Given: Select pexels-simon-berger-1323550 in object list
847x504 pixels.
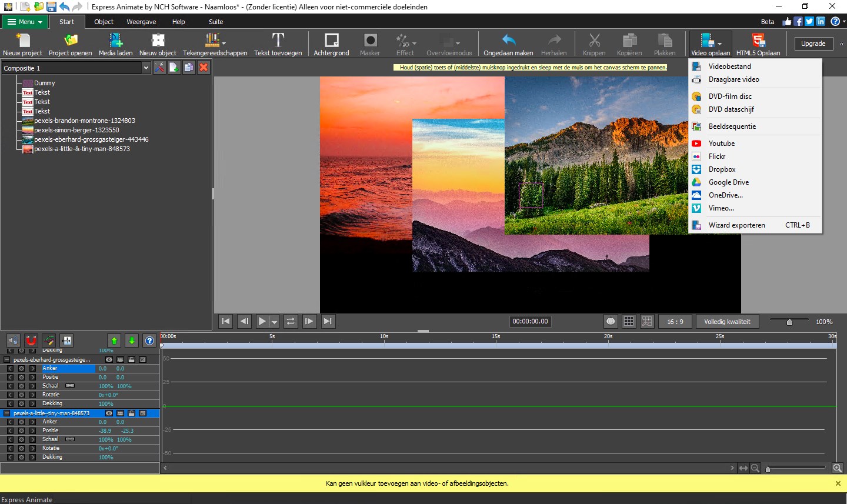Looking at the screenshot, I should (x=76, y=130).
